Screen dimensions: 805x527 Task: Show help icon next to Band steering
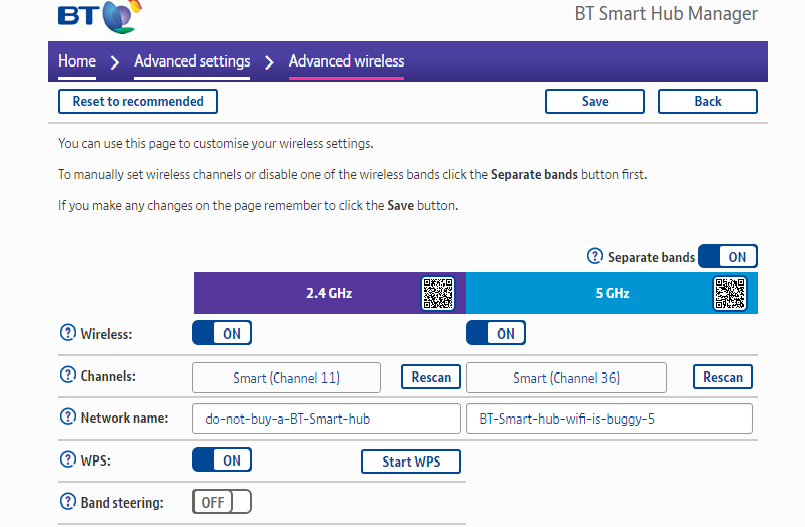68,501
